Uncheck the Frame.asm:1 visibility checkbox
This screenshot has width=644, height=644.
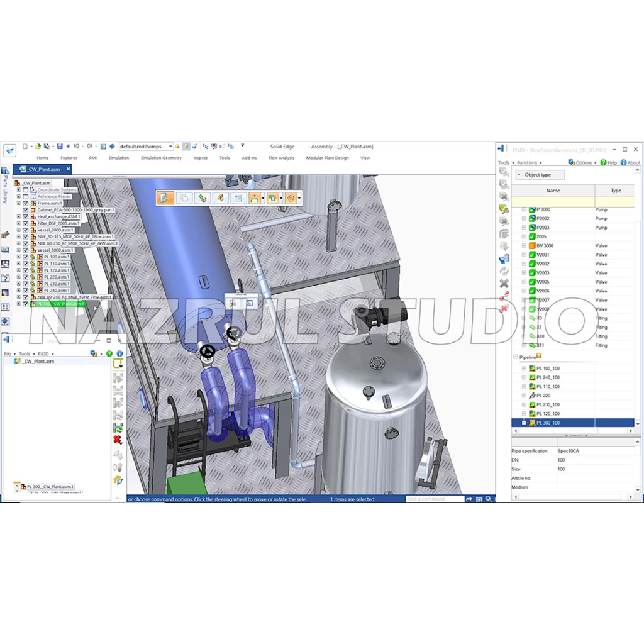(x=26, y=203)
